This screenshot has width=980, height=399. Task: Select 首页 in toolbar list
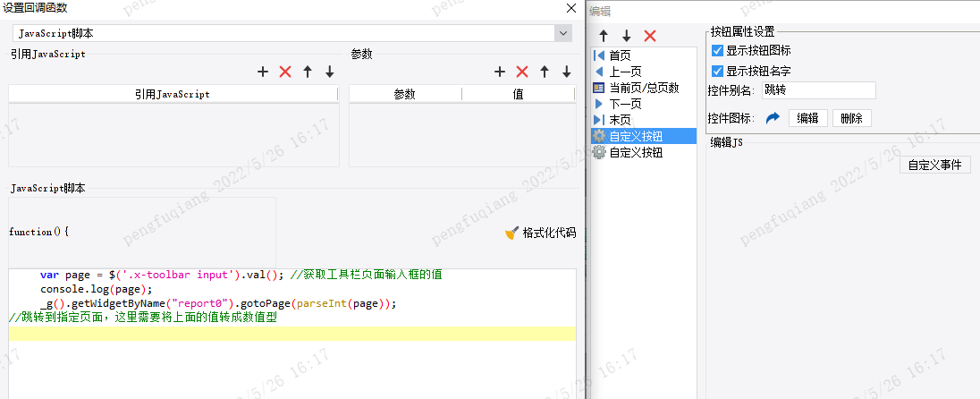[x=644, y=55]
